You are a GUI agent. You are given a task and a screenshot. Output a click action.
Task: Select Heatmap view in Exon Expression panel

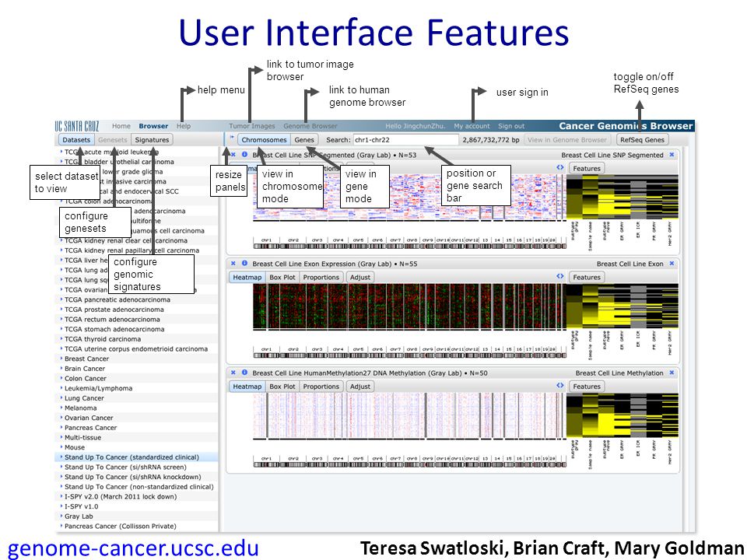coord(247,277)
